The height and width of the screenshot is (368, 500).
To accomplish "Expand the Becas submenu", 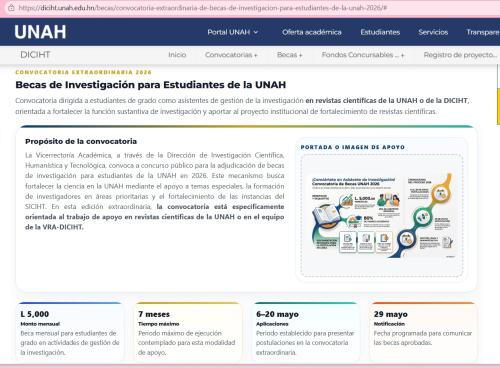I will (x=289, y=55).
